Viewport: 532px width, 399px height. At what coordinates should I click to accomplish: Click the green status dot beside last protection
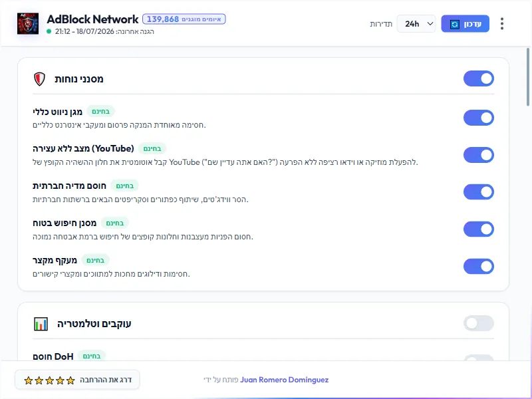[x=49, y=31]
